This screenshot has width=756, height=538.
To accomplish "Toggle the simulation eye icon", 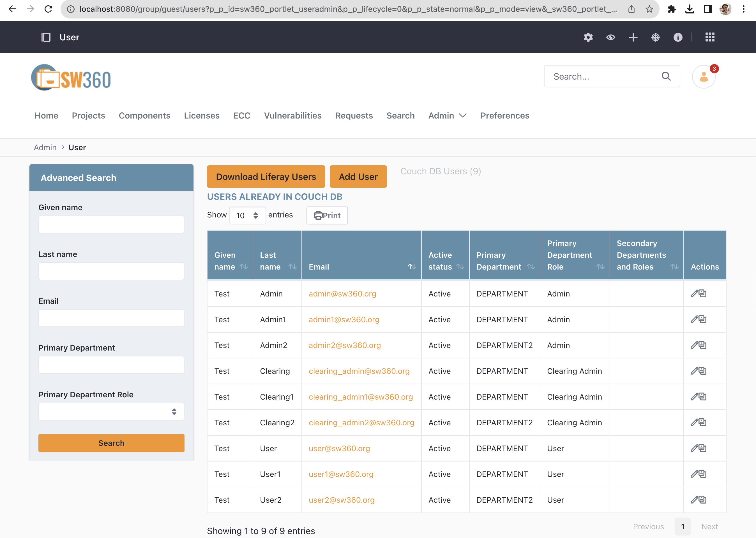I will pos(610,37).
